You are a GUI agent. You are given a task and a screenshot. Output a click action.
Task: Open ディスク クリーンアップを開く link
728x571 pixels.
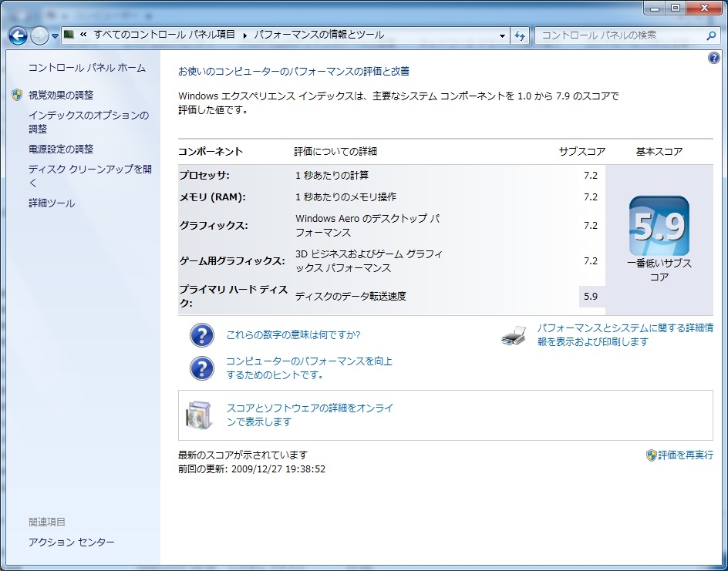[90, 176]
